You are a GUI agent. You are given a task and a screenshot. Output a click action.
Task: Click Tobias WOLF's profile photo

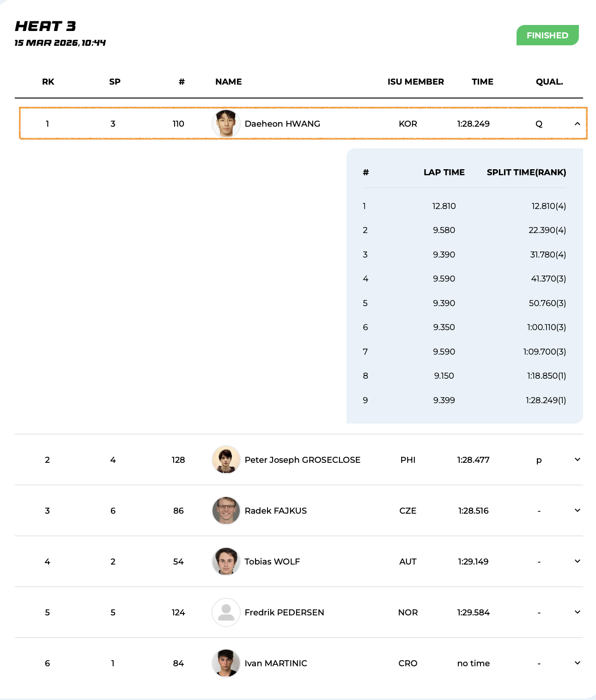[226, 561]
